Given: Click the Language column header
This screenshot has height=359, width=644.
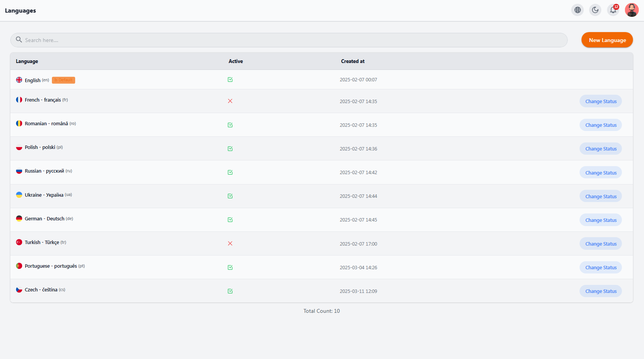Looking at the screenshot, I should pyautogui.click(x=27, y=61).
